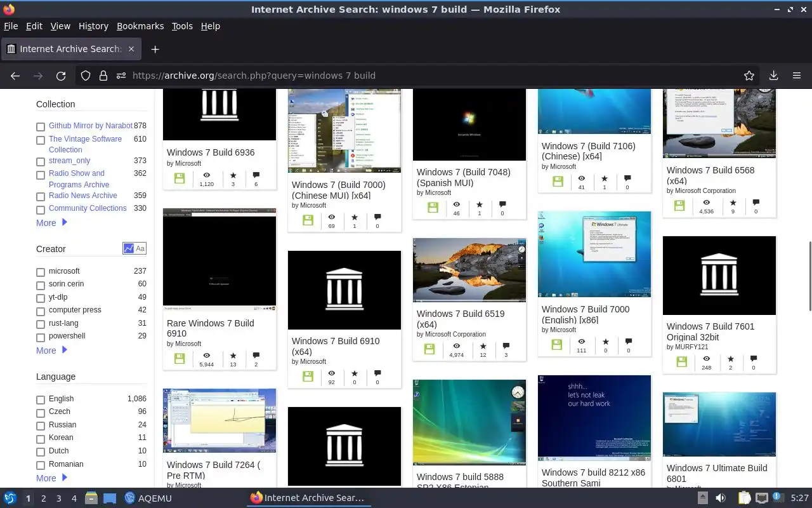Open the AQEMU taskbar entry
The width and height of the screenshot is (812, 508).
coord(148,498)
